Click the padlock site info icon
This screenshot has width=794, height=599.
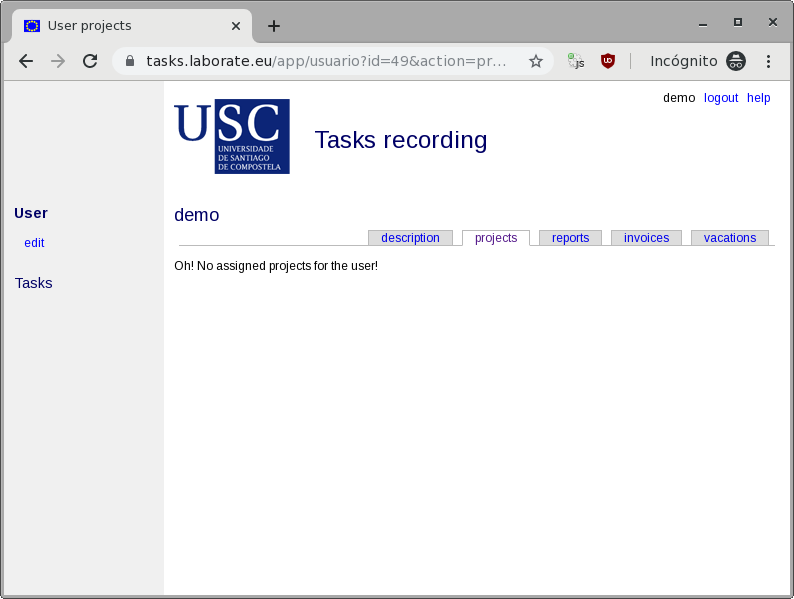(130, 61)
